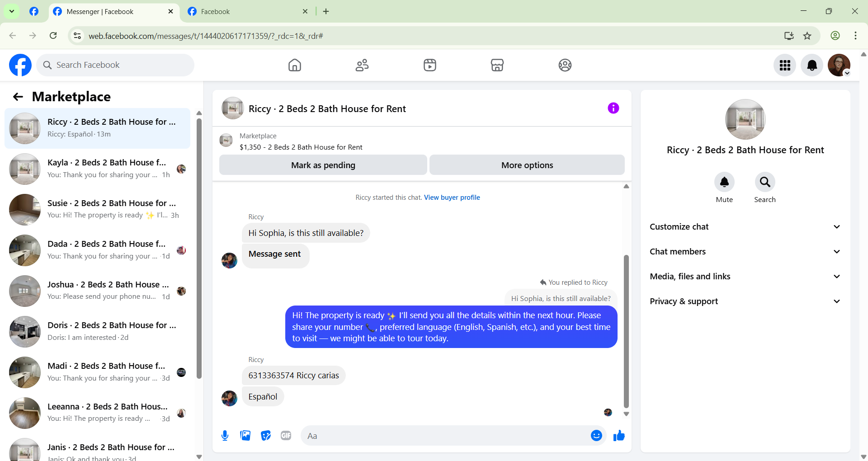
Task: Close the Messenger | Facebook tab
Action: click(170, 12)
